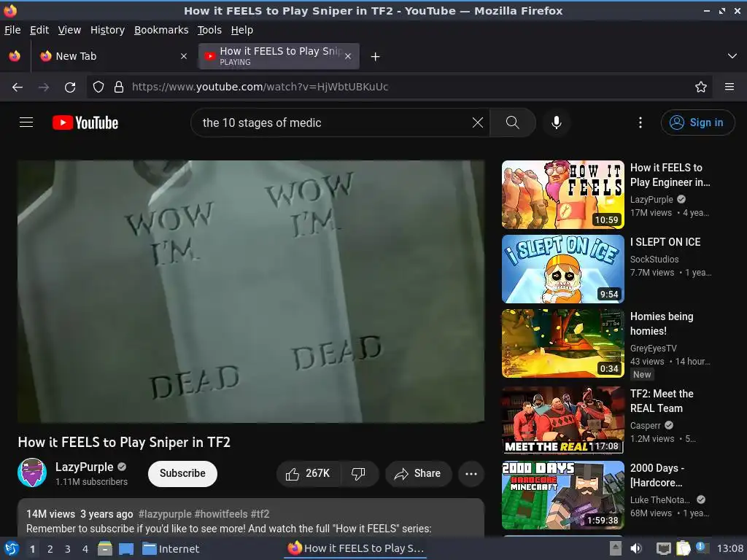View site security padlock info
Image resolution: width=747 pixels, height=560 pixels.
click(119, 87)
